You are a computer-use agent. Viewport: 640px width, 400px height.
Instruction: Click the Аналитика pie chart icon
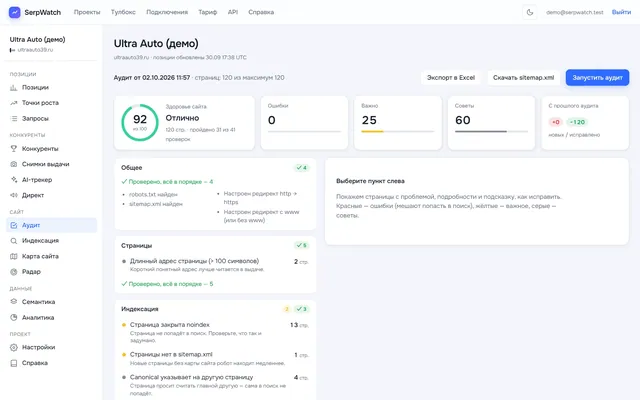(13, 317)
